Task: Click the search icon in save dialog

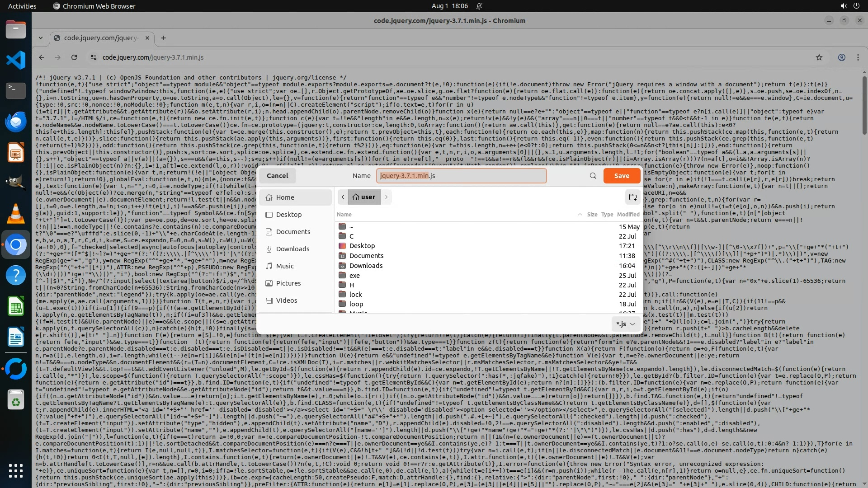Action: pyautogui.click(x=593, y=176)
